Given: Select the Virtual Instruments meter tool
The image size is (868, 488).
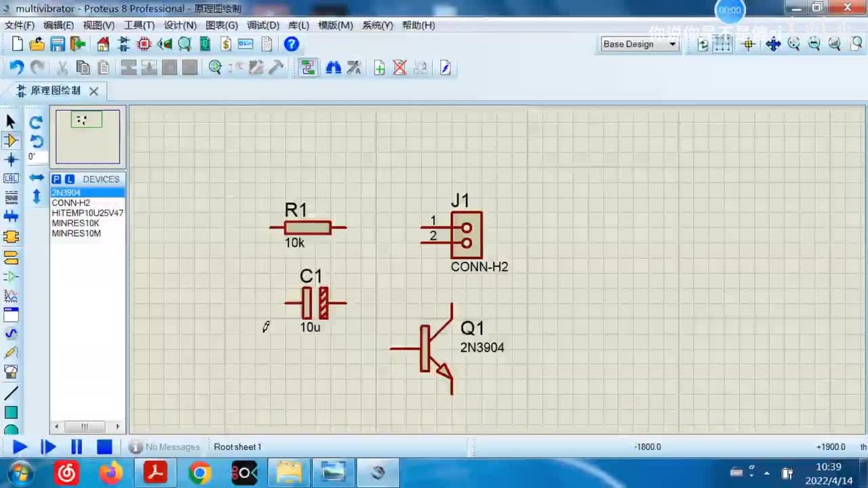Looking at the screenshot, I should (x=11, y=371).
